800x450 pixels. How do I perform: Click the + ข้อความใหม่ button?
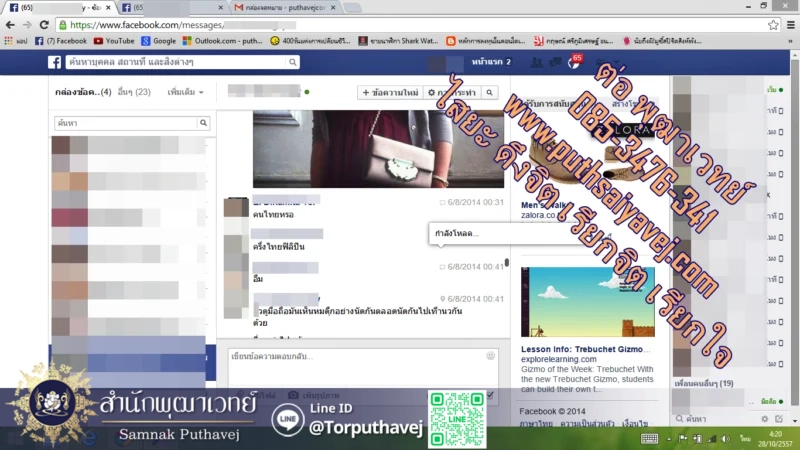[390, 92]
